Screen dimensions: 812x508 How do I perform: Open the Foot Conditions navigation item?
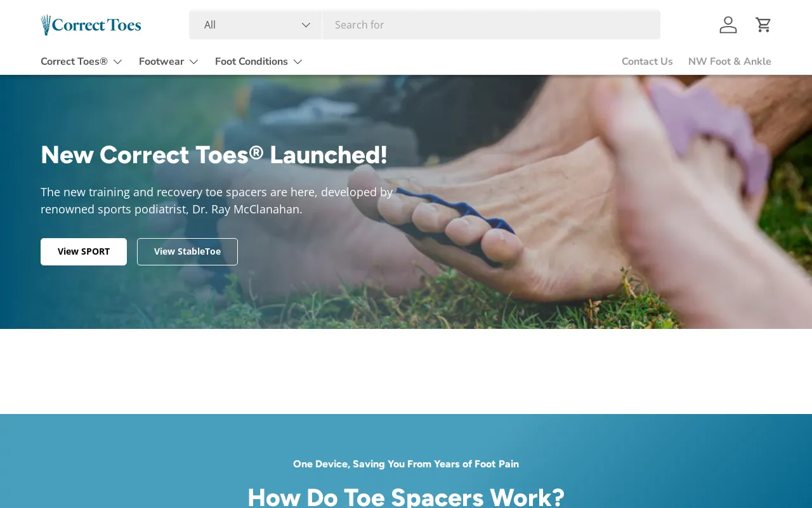click(x=251, y=62)
